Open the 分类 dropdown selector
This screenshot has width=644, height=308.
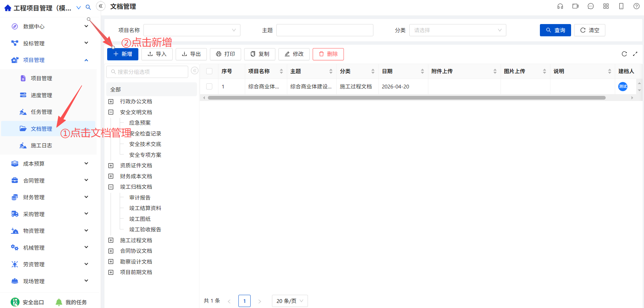(457, 30)
